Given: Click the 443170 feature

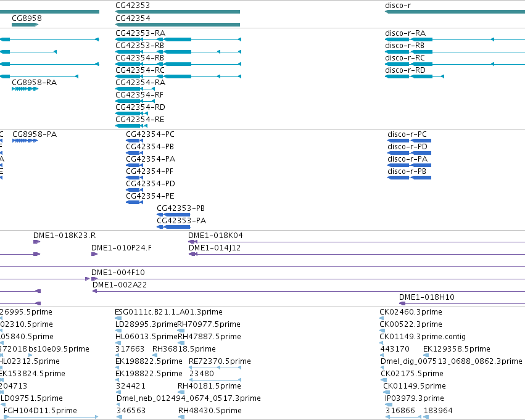Looking at the screenshot, I should tap(382, 355).
